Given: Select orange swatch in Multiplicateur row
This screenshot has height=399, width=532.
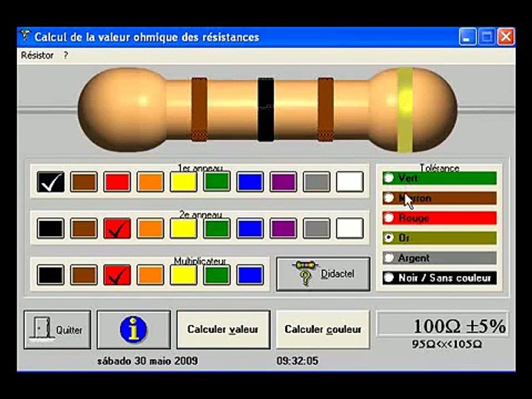Looking at the screenshot, I should [x=150, y=275].
